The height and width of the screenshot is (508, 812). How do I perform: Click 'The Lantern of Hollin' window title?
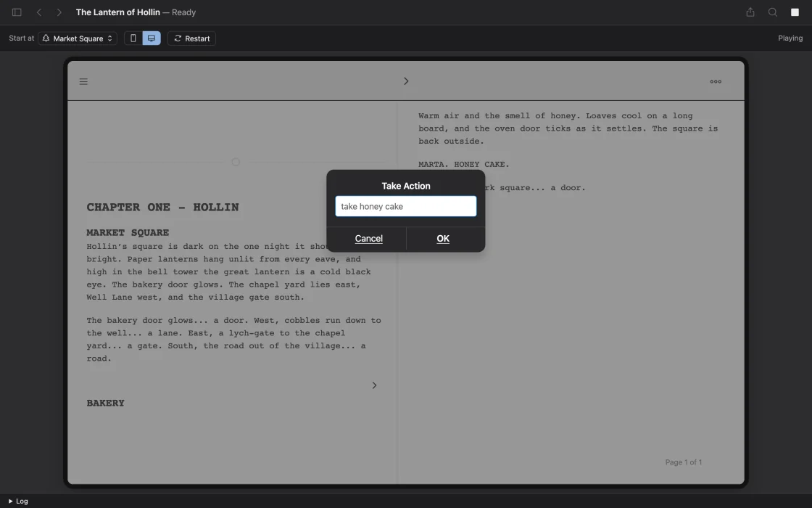click(118, 12)
